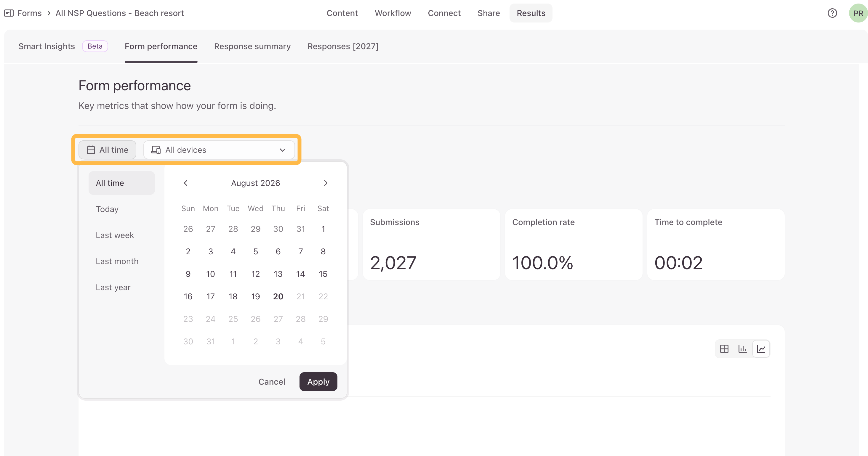Viewport: 868px width, 456px height.
Task: Cancel the date range picker
Action: point(272,382)
